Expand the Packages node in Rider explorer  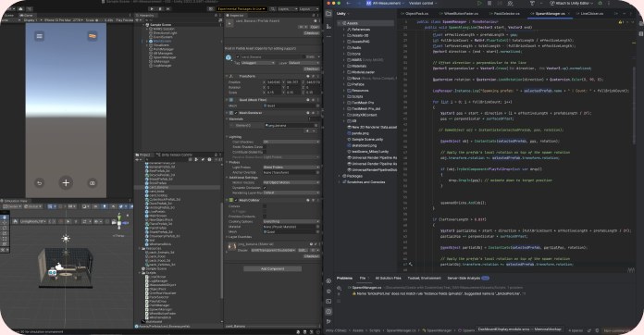[340, 176]
